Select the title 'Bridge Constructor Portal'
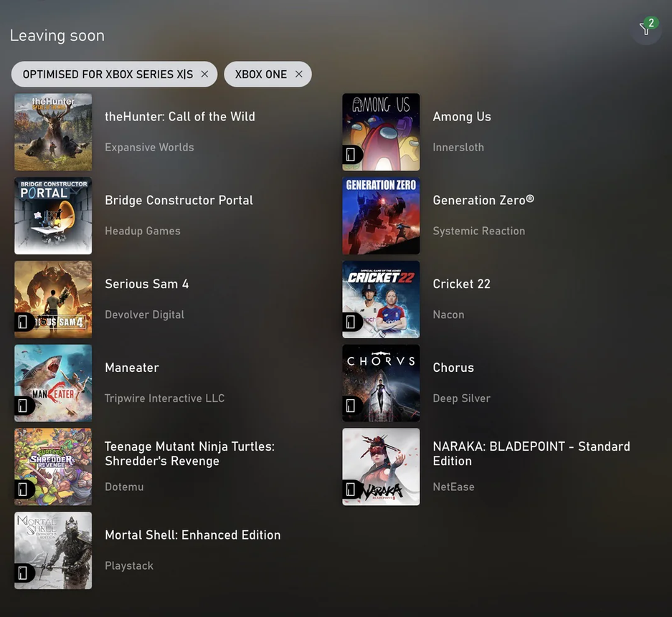 coord(179,200)
